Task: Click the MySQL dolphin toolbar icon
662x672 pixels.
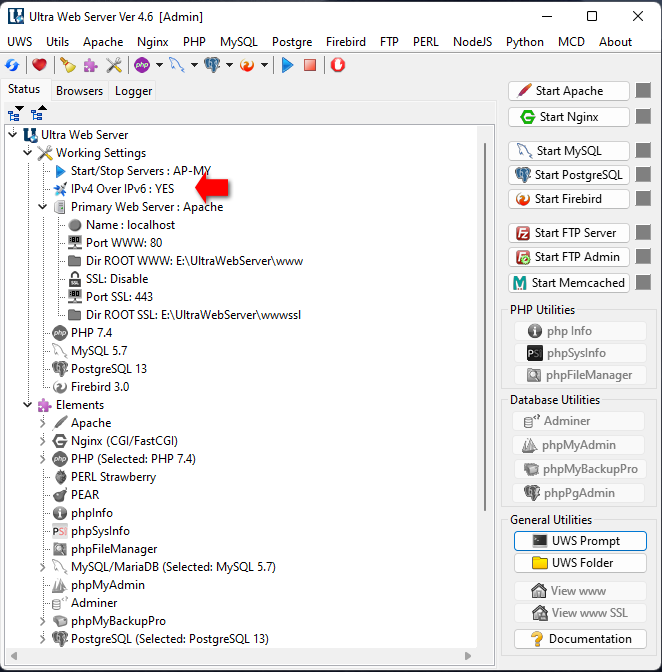Action: point(177,65)
